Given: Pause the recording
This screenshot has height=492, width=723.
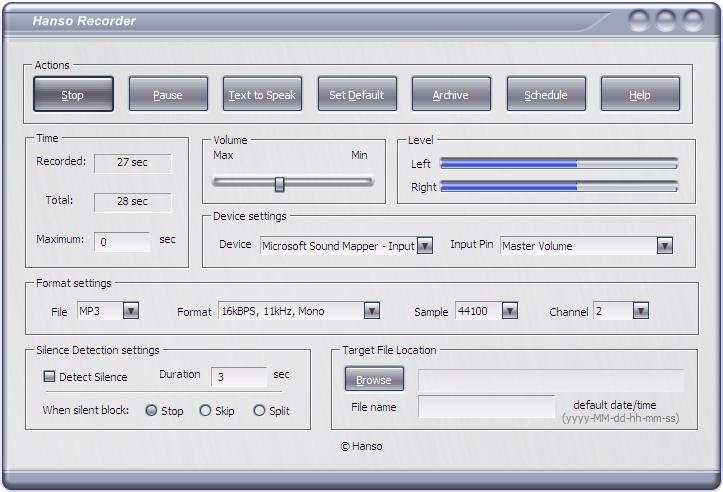Looking at the screenshot, I should [x=168, y=95].
